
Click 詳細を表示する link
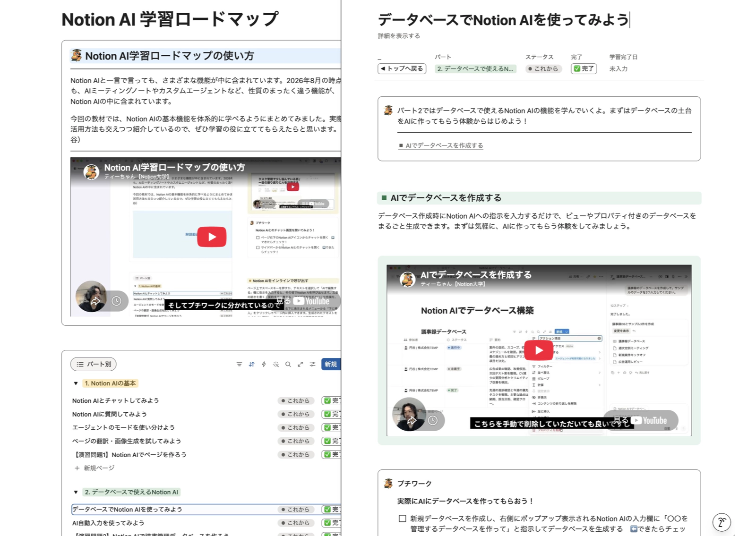click(x=399, y=36)
